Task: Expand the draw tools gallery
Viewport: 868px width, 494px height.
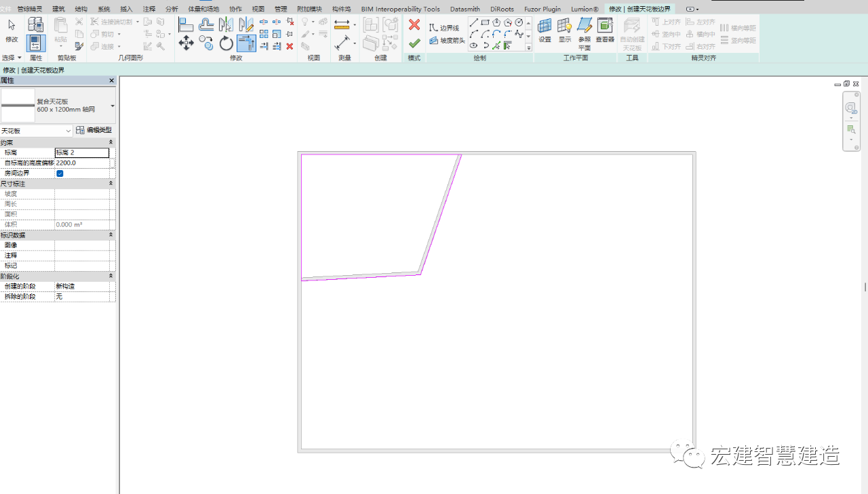Action: click(x=529, y=47)
